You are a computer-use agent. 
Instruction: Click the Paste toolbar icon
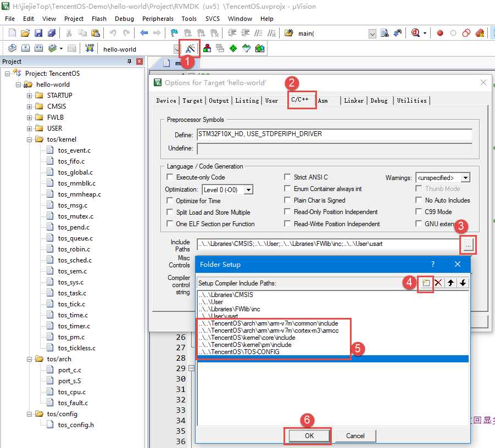point(96,33)
